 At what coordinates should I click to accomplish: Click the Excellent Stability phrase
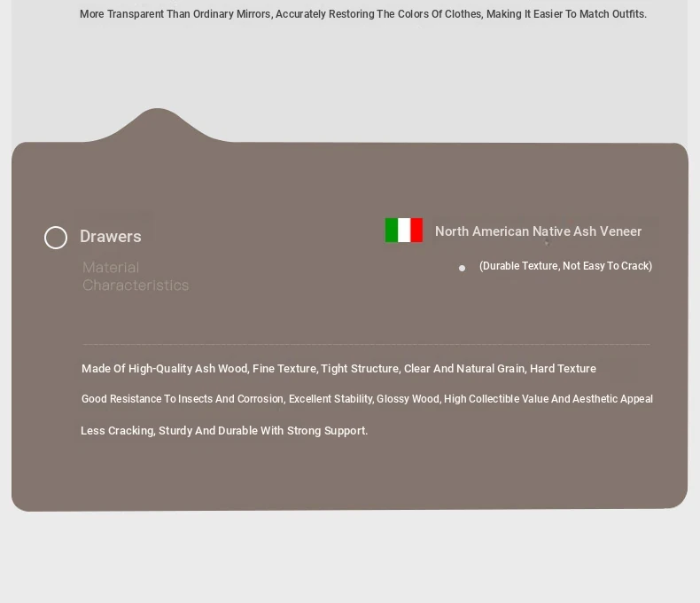[330, 399]
